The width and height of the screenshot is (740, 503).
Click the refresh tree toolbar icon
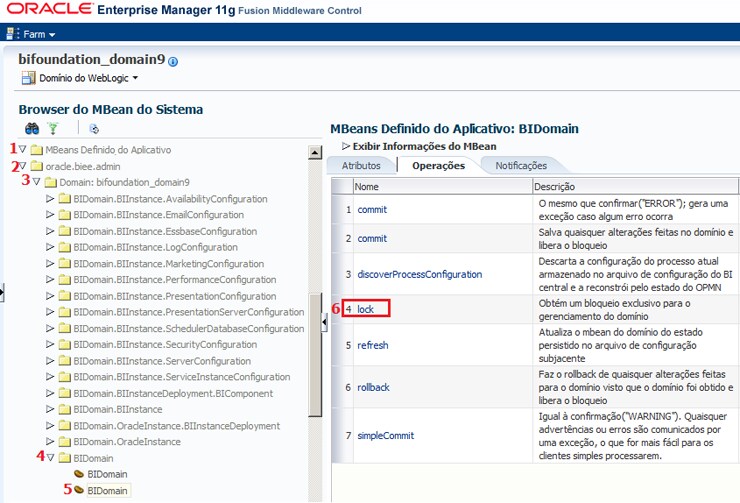[x=94, y=128]
